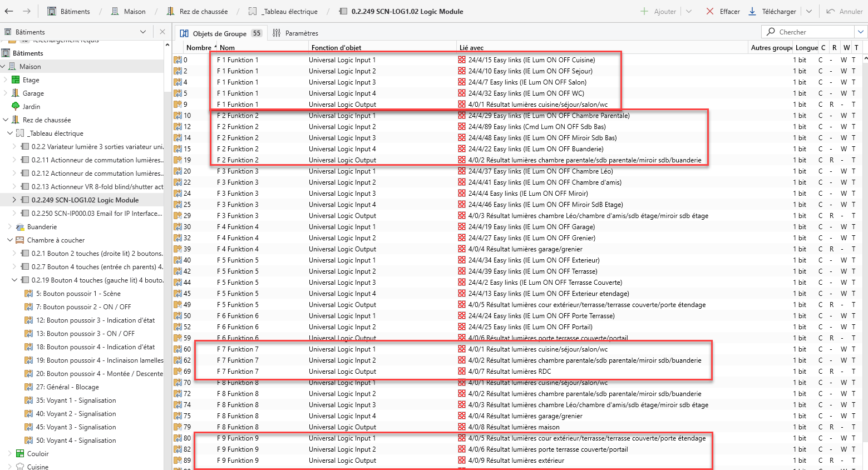868x470 pixels.
Task: Click group address icon of 4/0/7 Résultat lumières RDC
Action: 462,372
